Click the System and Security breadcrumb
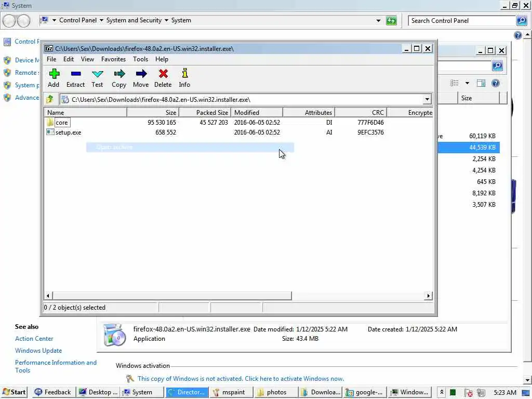The height and width of the screenshot is (399, 532). click(134, 20)
